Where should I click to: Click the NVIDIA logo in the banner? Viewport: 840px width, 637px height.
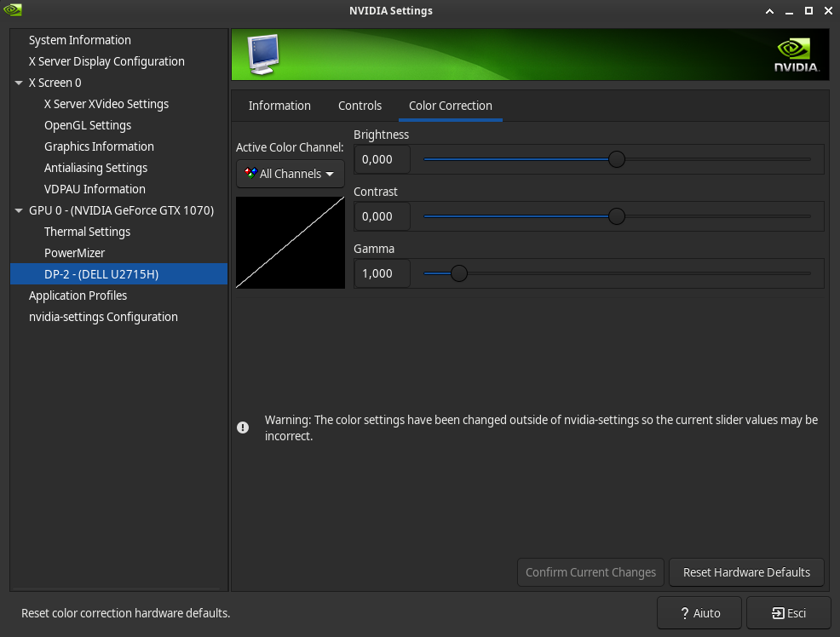797,55
